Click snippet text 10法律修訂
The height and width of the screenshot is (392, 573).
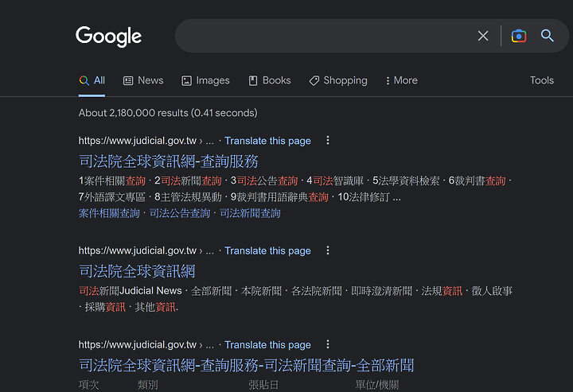click(x=364, y=197)
